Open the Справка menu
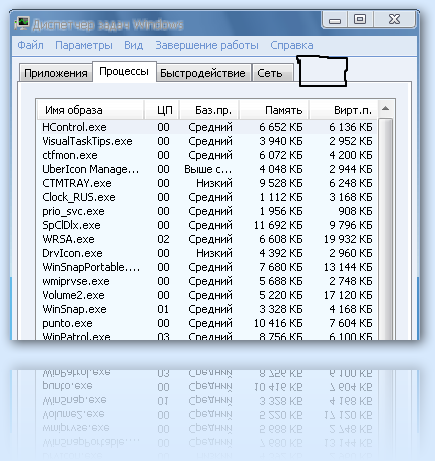 292,45
